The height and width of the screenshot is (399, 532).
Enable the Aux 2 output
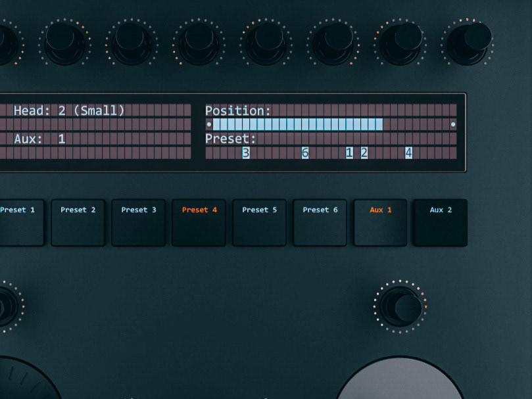[440, 222]
